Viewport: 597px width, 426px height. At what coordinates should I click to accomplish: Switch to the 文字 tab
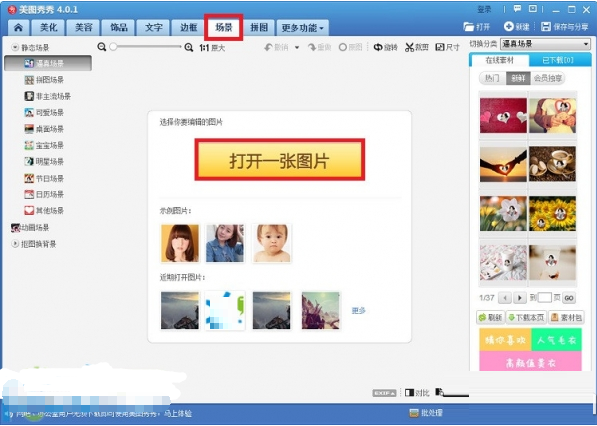(x=154, y=28)
